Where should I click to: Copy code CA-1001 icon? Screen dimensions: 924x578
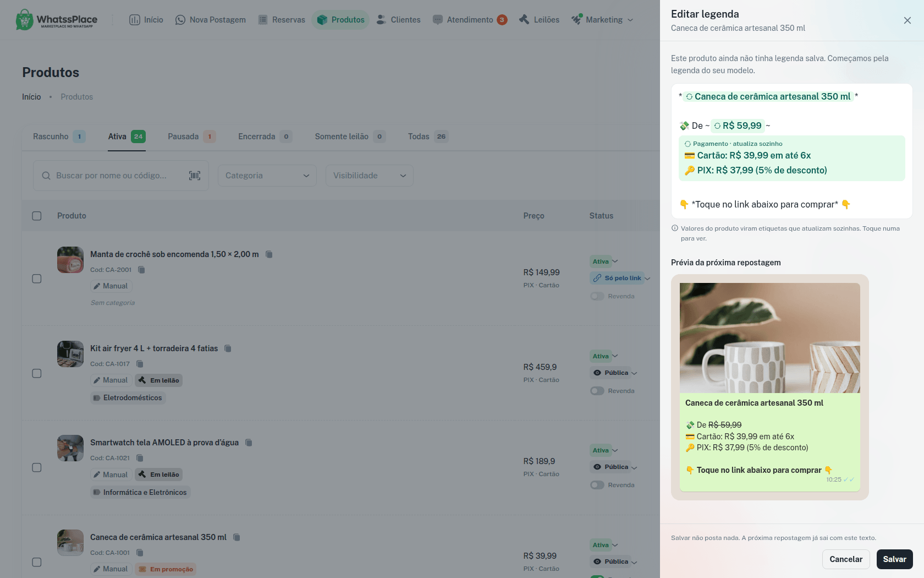click(x=140, y=553)
